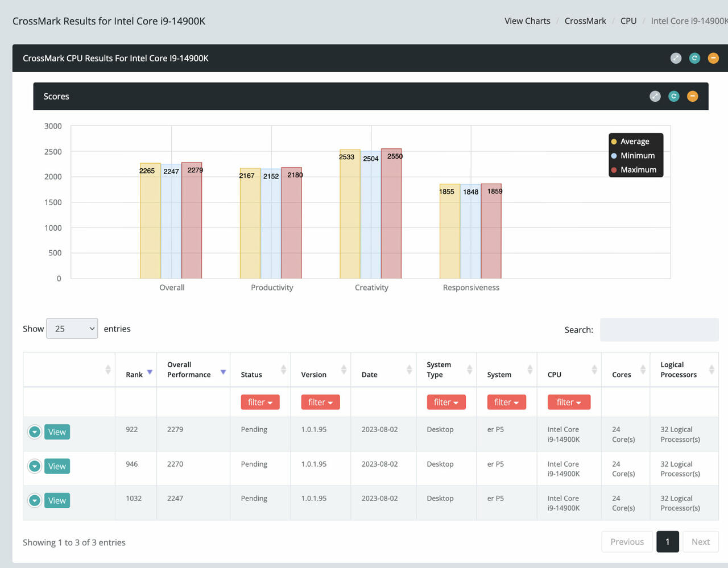Sort table by Date column
The width and height of the screenshot is (728, 568).
[x=384, y=370]
